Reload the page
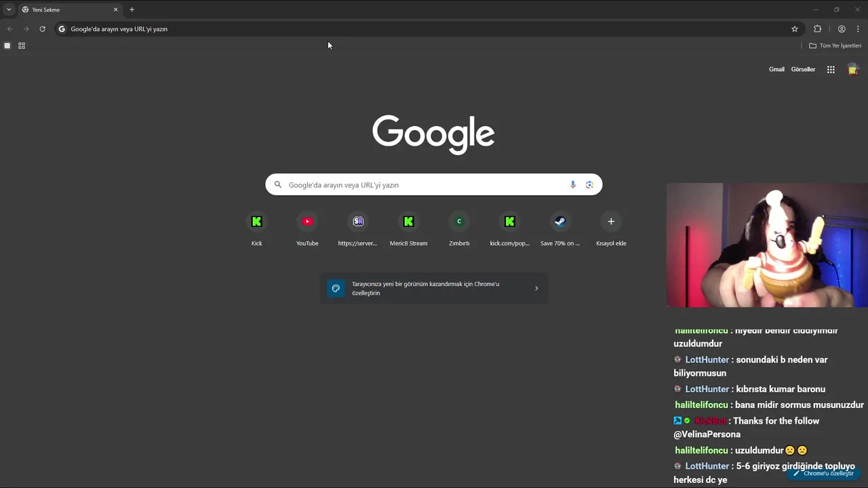Image resolution: width=868 pixels, height=488 pixels. pyautogui.click(x=42, y=28)
